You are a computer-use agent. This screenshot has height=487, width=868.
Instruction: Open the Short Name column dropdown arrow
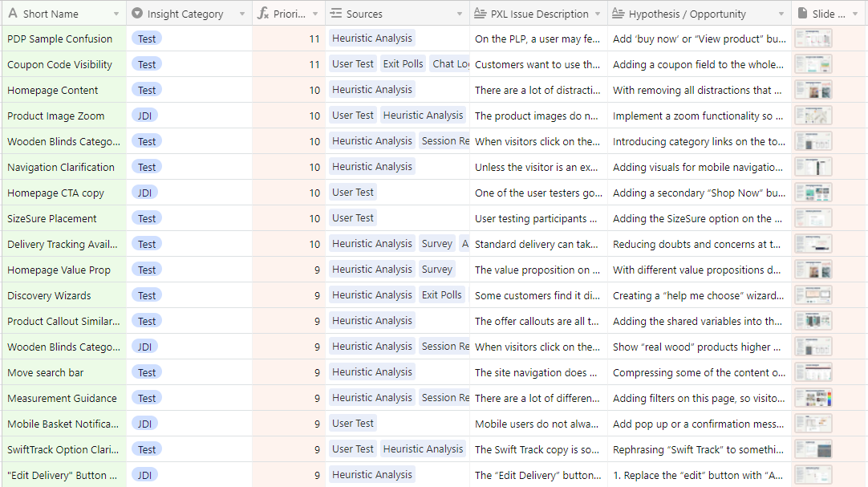pos(116,14)
